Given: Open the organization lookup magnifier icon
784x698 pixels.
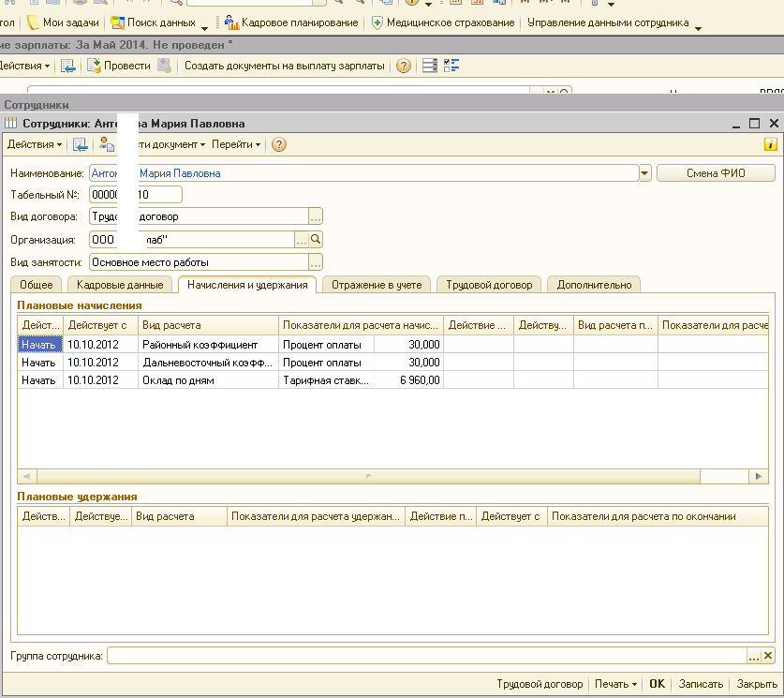Looking at the screenshot, I should point(316,240).
